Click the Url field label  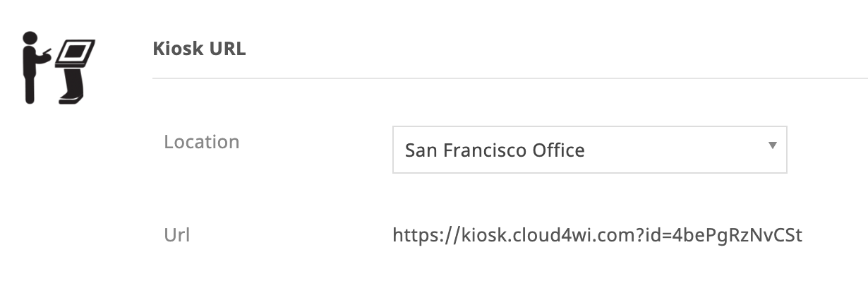(x=177, y=234)
